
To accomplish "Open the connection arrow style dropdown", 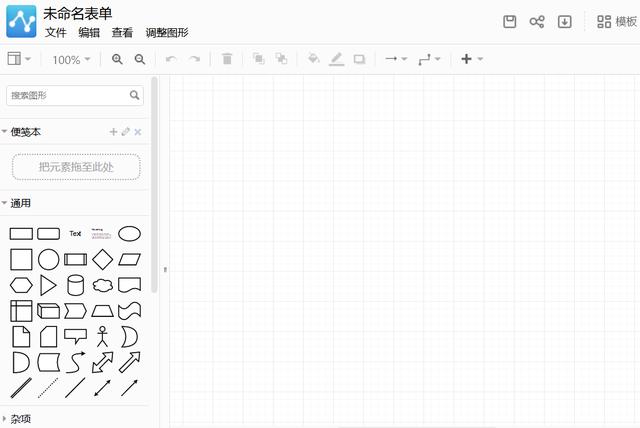I will (396, 59).
